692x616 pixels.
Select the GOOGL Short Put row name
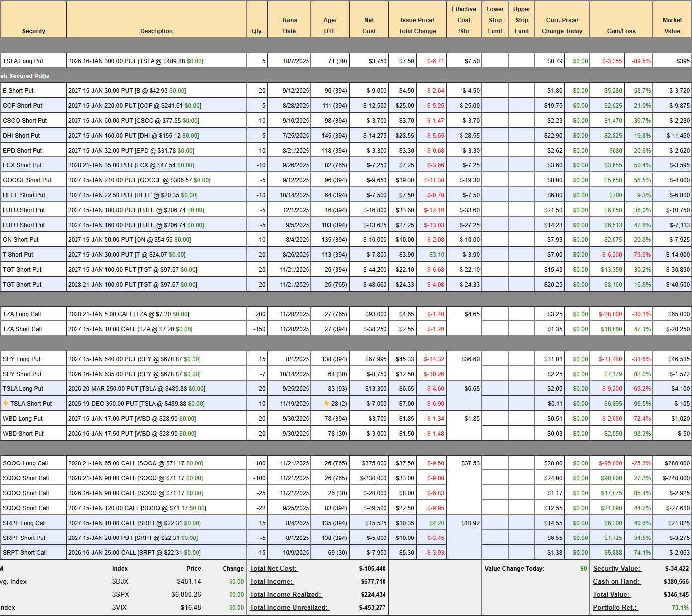pos(27,180)
